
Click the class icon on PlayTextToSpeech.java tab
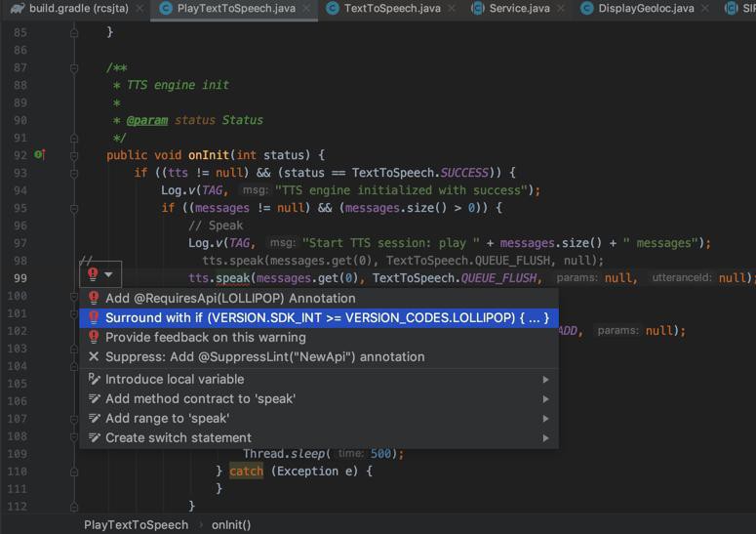(166, 8)
